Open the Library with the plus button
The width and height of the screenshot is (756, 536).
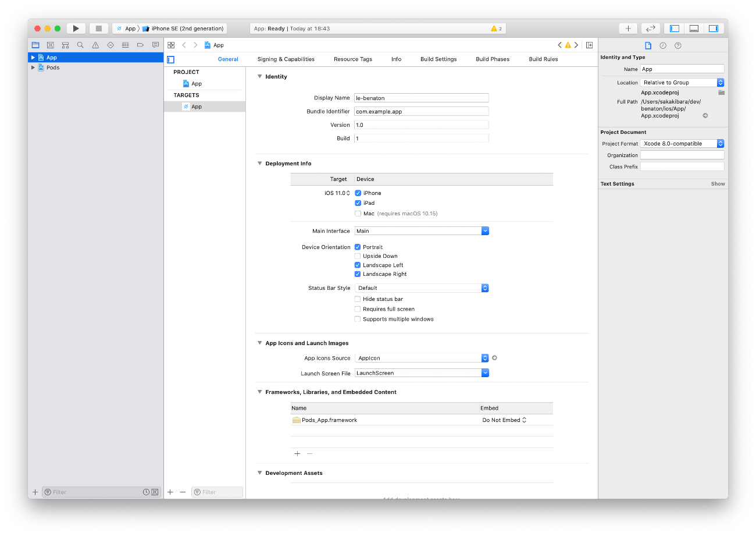(628, 29)
